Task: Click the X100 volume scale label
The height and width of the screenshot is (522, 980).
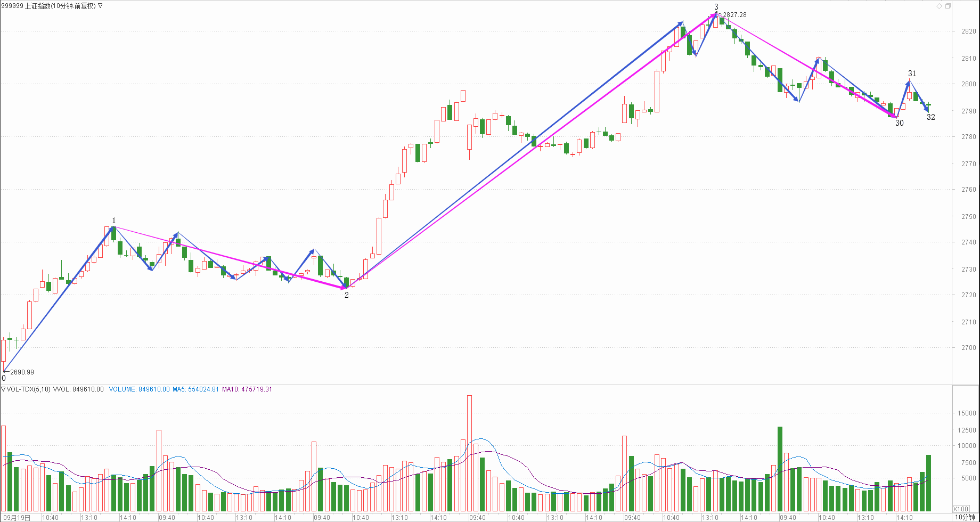Action: coord(960,509)
